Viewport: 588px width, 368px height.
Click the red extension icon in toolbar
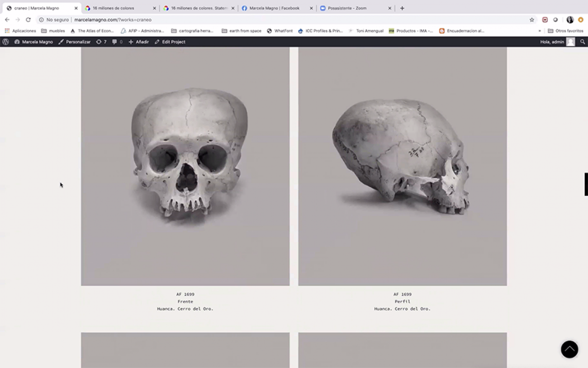coord(545,20)
